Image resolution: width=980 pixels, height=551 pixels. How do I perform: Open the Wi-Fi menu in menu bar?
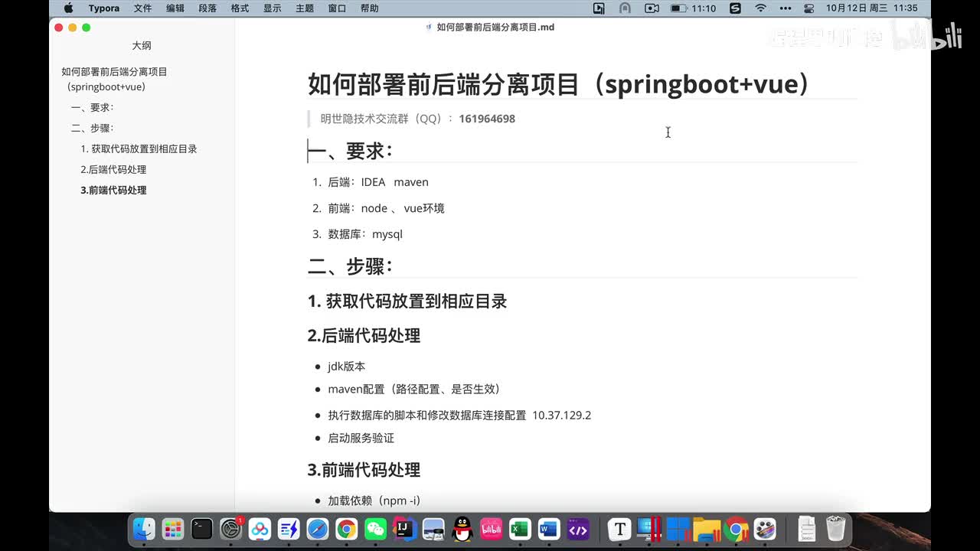pyautogui.click(x=760, y=8)
